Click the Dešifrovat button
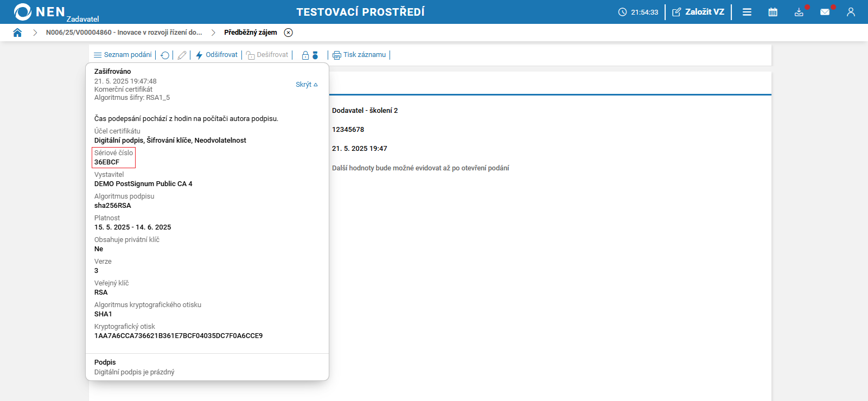 pyautogui.click(x=267, y=55)
